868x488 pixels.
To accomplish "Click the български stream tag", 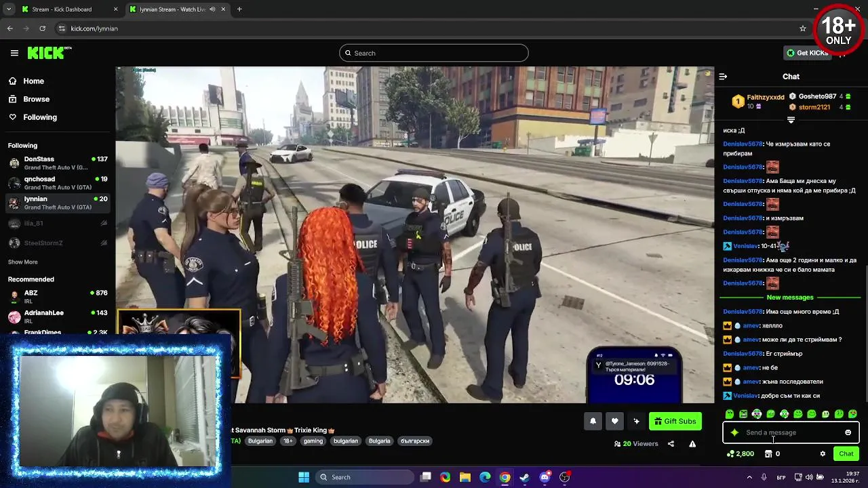I will point(415,441).
